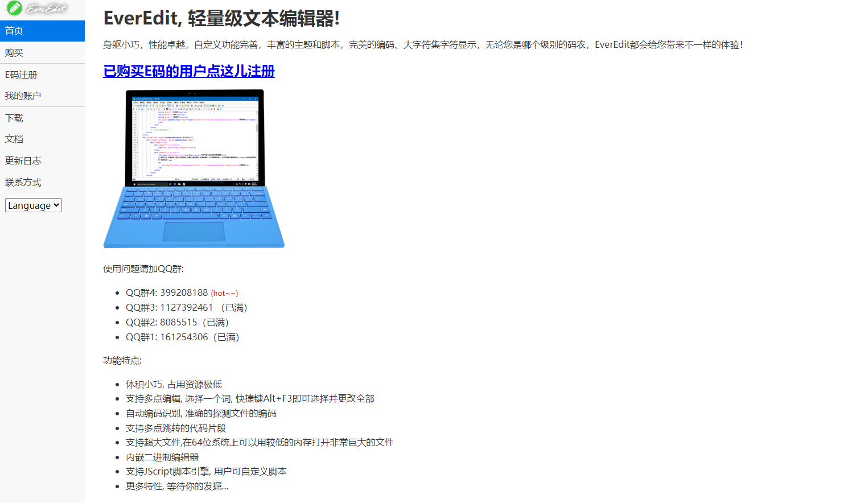Click the QQ群3 number 1127392461
This screenshot has height=503, width=868.
click(188, 307)
